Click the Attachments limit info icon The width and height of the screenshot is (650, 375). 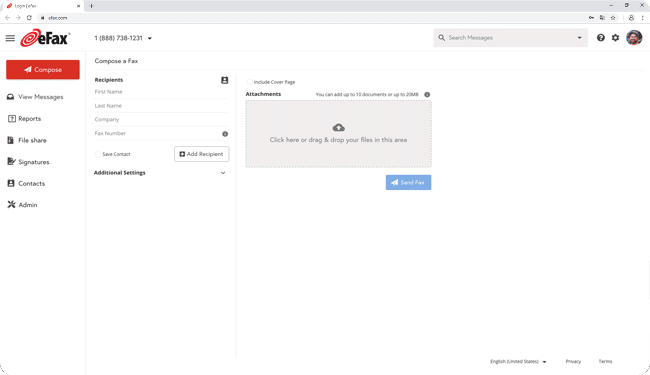pos(427,94)
